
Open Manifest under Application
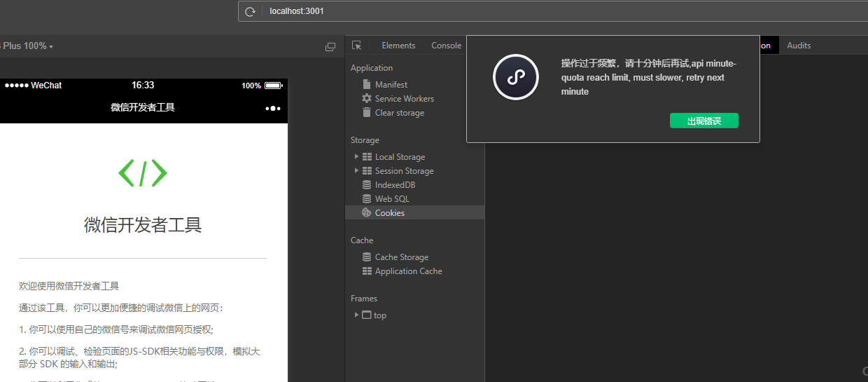391,85
